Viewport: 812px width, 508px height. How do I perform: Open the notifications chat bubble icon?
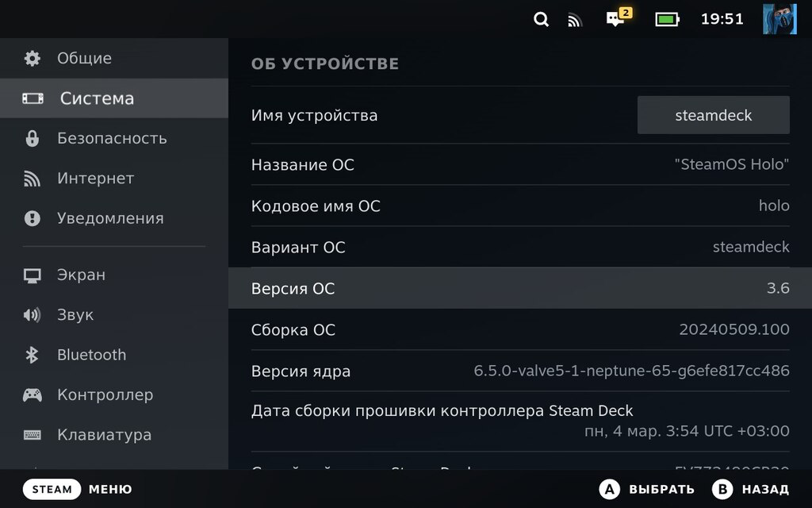pyautogui.click(x=616, y=19)
